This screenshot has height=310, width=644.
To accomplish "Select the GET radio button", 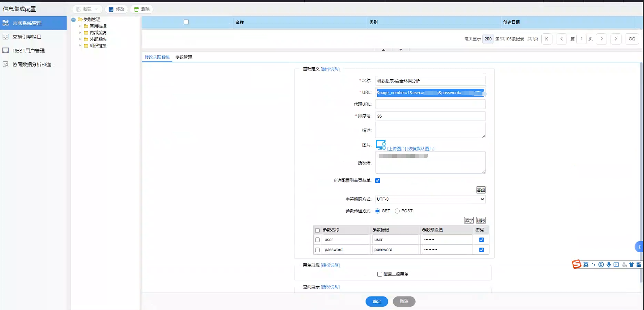I will point(378,211).
